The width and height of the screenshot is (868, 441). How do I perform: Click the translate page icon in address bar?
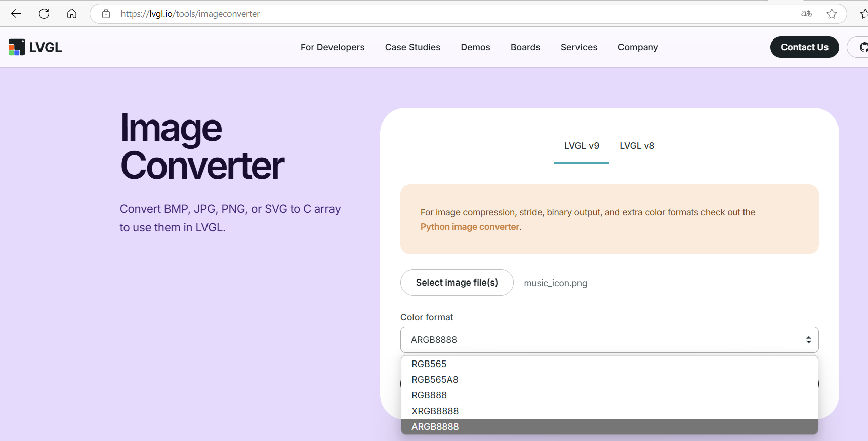point(806,14)
